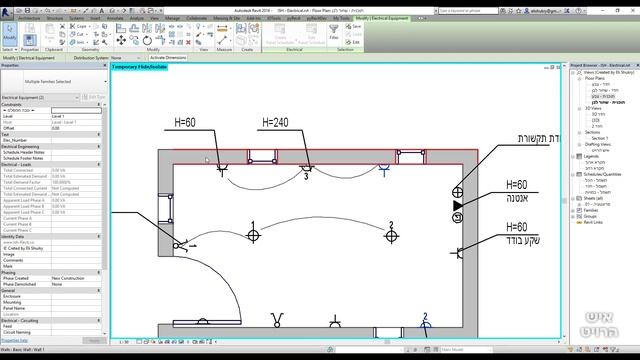Collapse the Legends node in Project Browser
640x360 pixels.
[x=573, y=156]
